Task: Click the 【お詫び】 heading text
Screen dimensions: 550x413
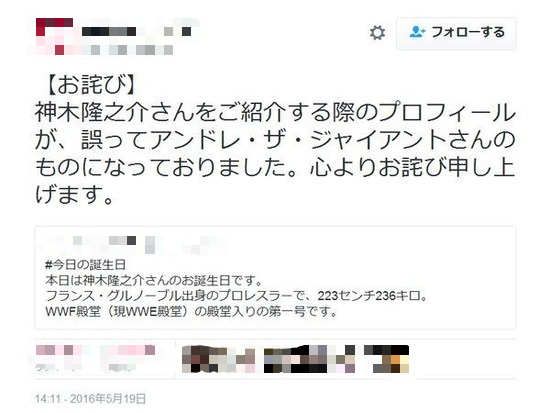Action: click(x=90, y=85)
